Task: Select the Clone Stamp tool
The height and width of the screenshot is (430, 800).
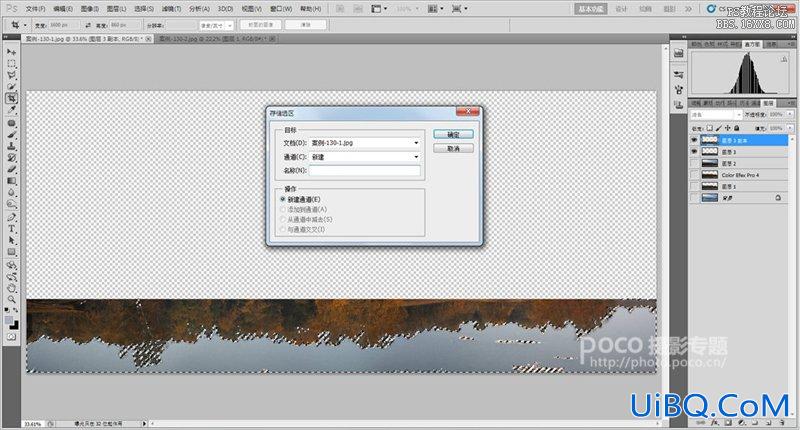Action: tap(11, 146)
